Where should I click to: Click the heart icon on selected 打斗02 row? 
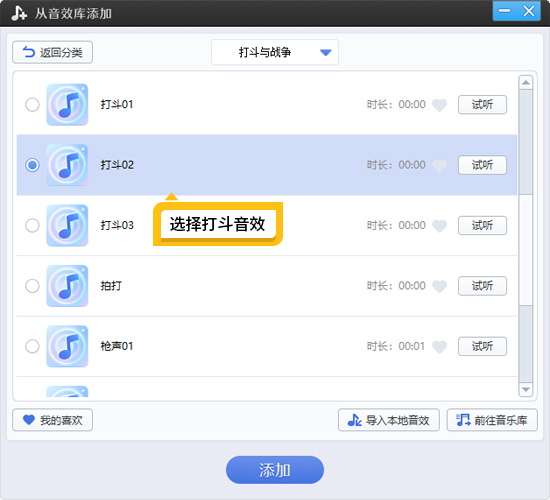pos(439,165)
